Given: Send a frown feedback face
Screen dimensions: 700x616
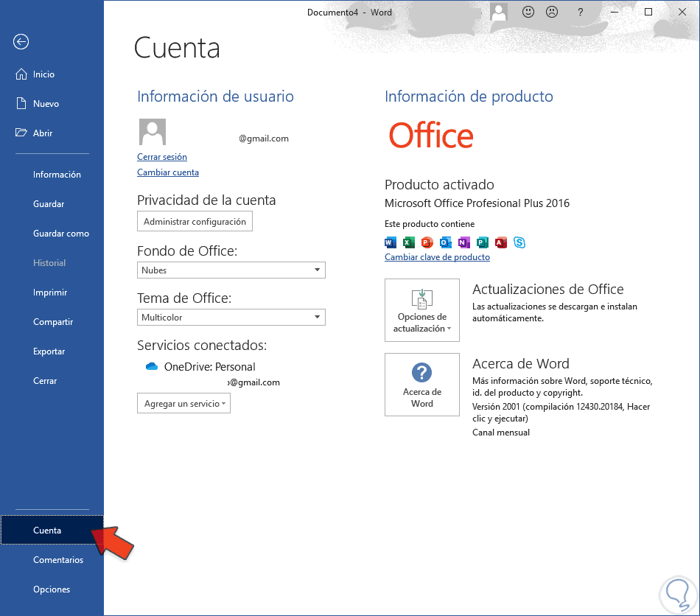Looking at the screenshot, I should 552,12.
